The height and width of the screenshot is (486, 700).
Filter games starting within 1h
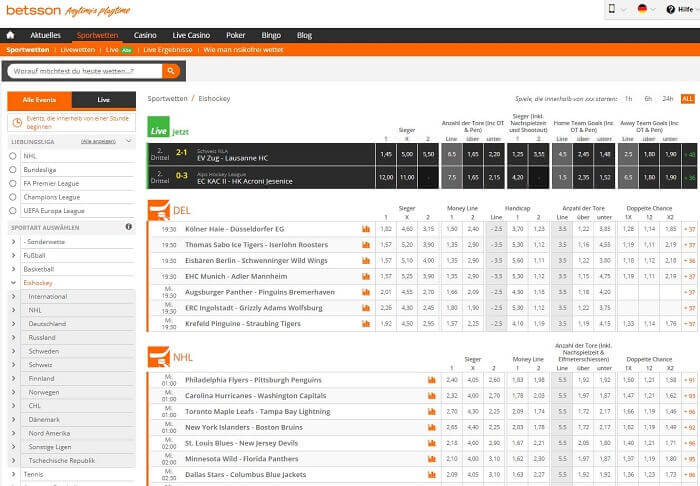628,99
